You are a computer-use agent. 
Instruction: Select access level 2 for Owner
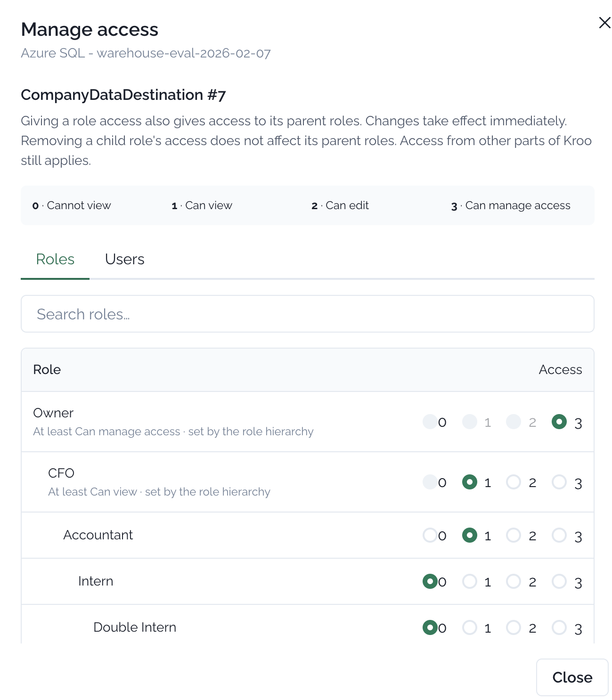click(514, 422)
